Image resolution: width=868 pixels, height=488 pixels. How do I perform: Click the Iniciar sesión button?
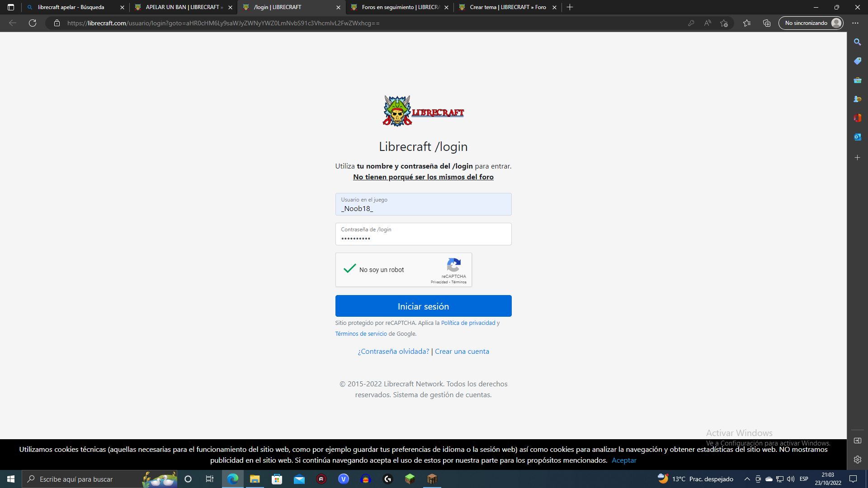(423, 306)
